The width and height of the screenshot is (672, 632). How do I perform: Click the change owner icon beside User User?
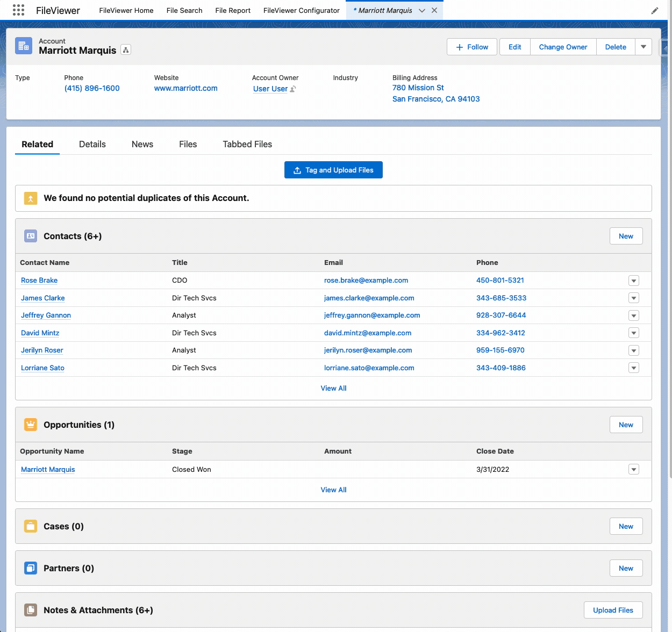point(293,89)
